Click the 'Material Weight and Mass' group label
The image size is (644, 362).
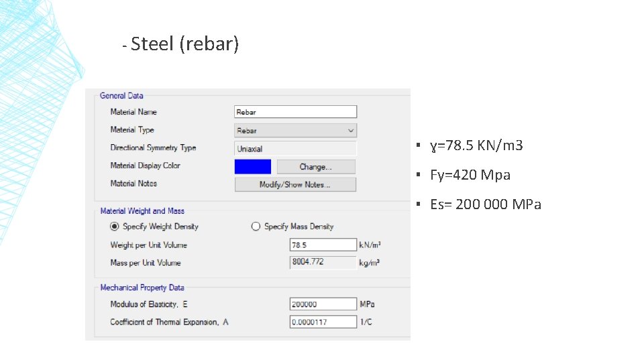[x=142, y=211]
